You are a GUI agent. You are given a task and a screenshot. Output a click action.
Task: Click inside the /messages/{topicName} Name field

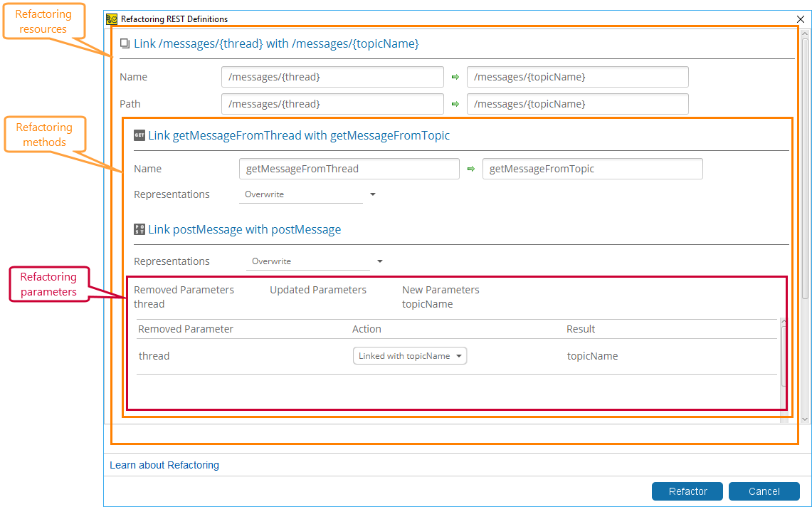tap(578, 77)
